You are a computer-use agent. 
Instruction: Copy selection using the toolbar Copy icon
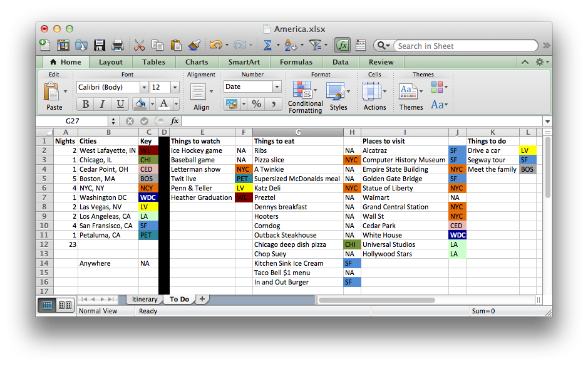[158, 45]
